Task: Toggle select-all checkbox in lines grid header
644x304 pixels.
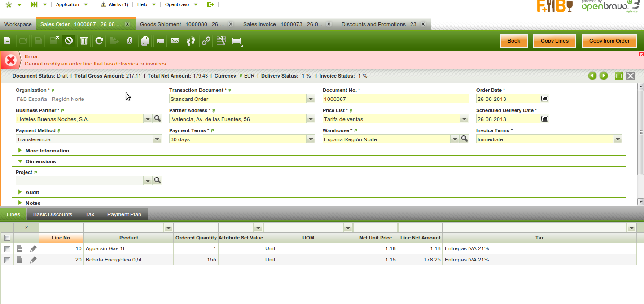Action: [x=7, y=238]
